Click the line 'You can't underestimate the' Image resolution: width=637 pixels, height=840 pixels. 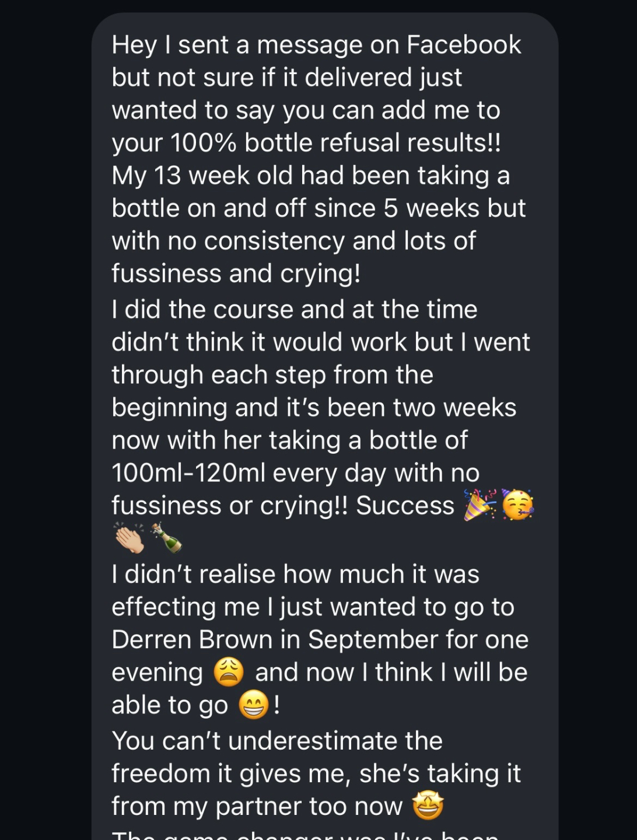point(278,741)
